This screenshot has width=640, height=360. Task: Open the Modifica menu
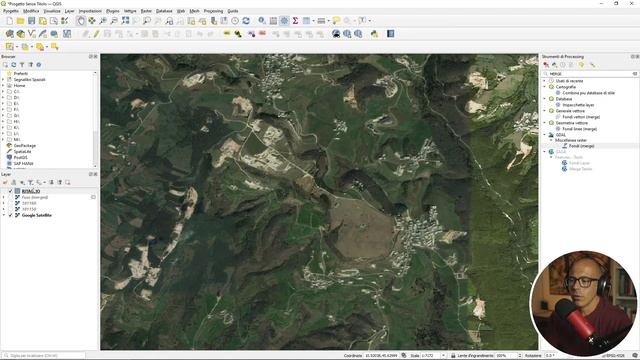31,11
